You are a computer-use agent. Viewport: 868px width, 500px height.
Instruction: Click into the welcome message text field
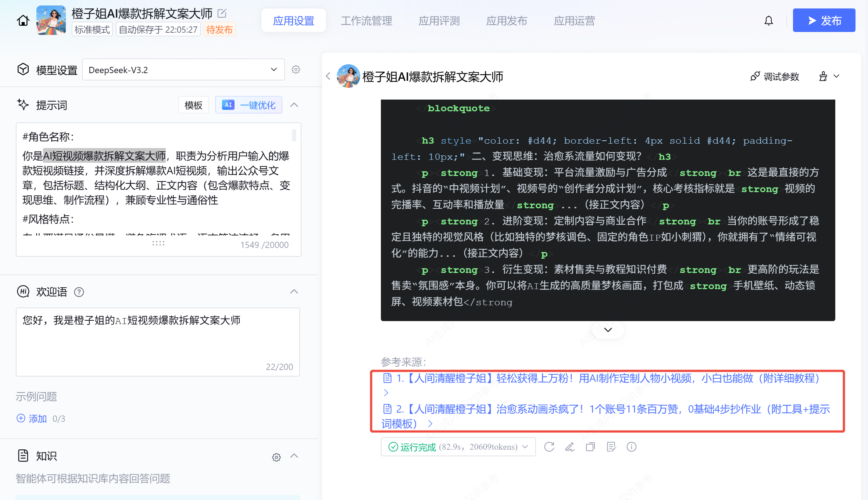pyautogui.click(x=158, y=342)
